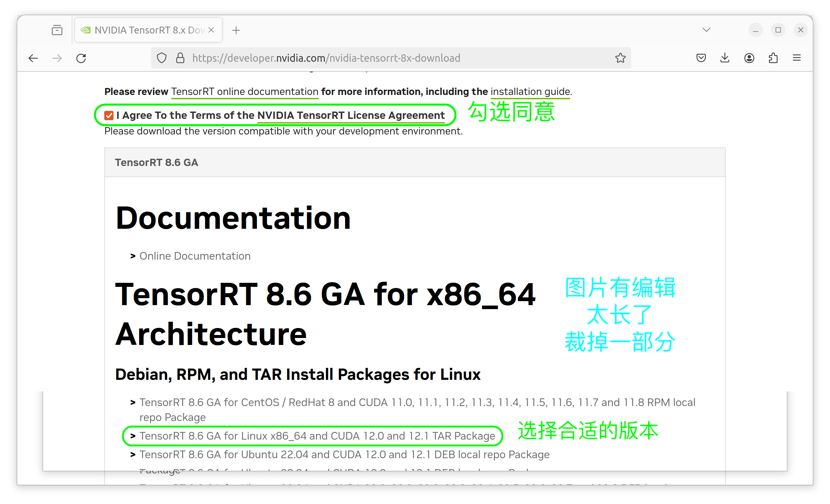
Task: Focus the URL address bar
Action: pyautogui.click(x=391, y=58)
